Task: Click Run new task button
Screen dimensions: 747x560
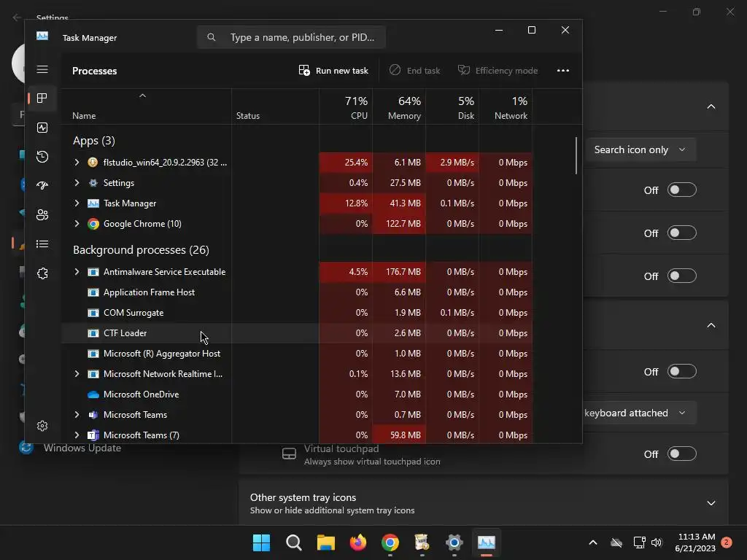Action: [x=333, y=71]
